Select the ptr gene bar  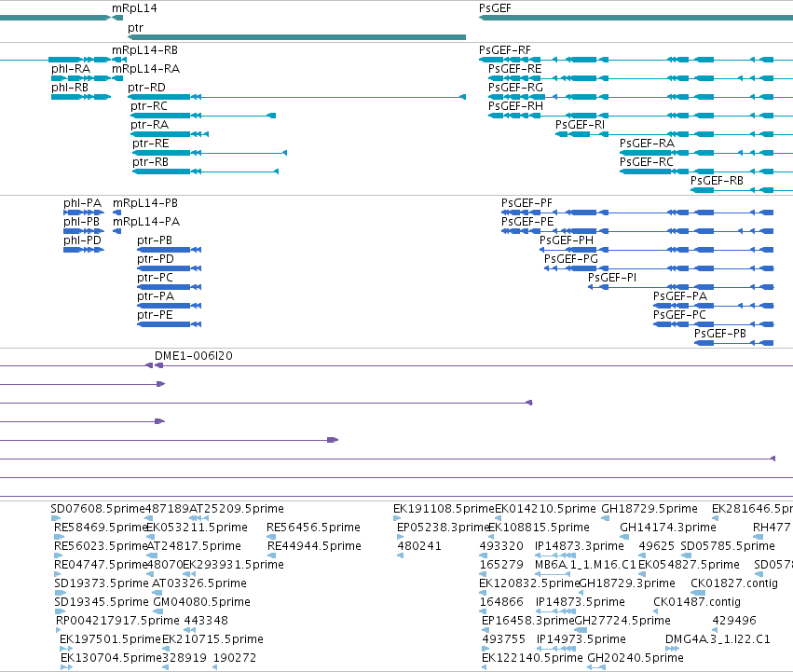[x=296, y=37]
